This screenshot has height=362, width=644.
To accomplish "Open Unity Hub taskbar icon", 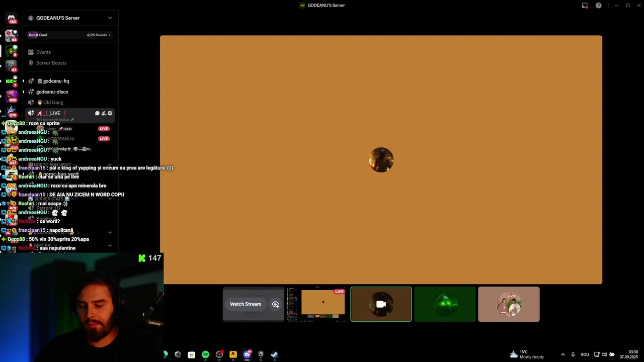I will click(178, 354).
